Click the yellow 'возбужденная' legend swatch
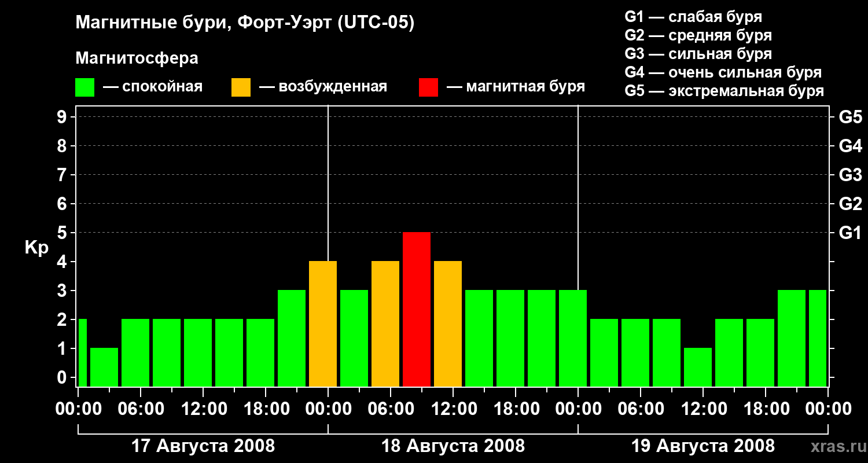 point(241,87)
